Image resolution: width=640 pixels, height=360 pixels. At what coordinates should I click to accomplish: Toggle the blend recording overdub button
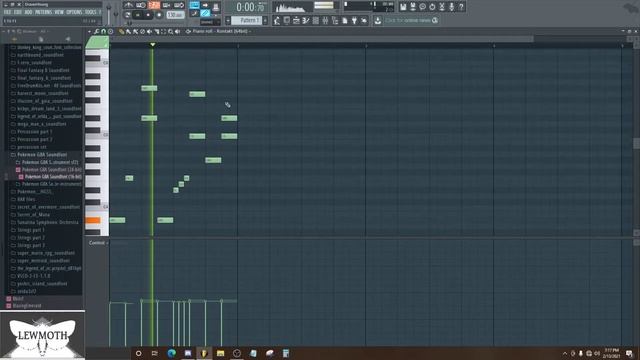pyautogui.click(x=166, y=5)
